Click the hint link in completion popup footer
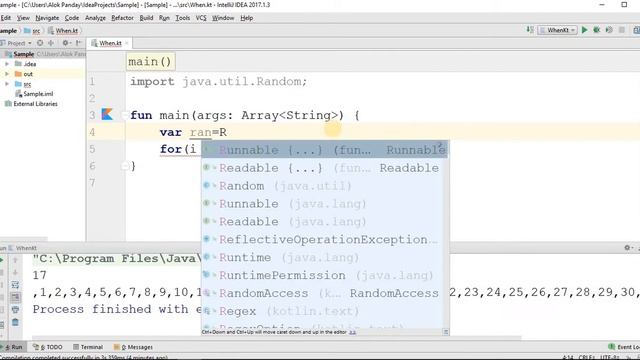640x360 pixels. click(x=352, y=332)
